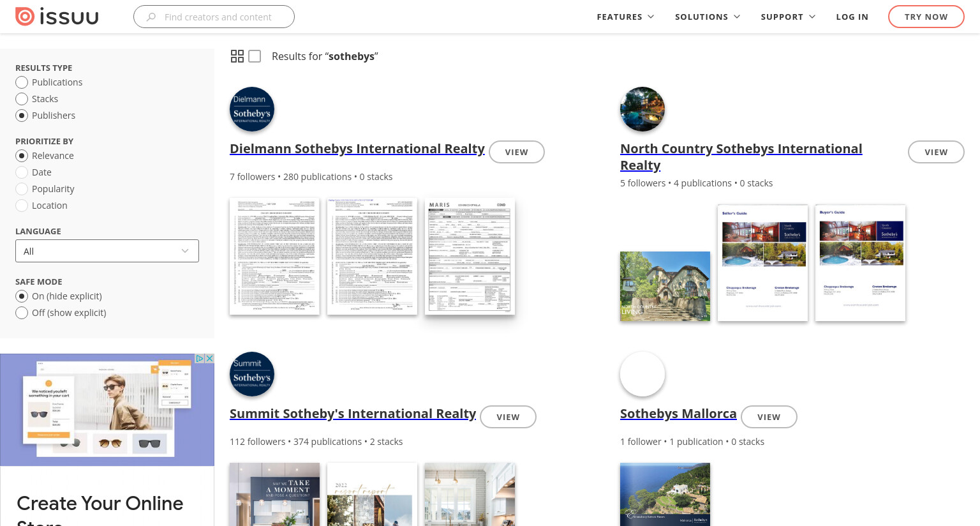Open Summit Sotheby's International Realty link
This screenshot has width=980, height=526.
point(353,414)
